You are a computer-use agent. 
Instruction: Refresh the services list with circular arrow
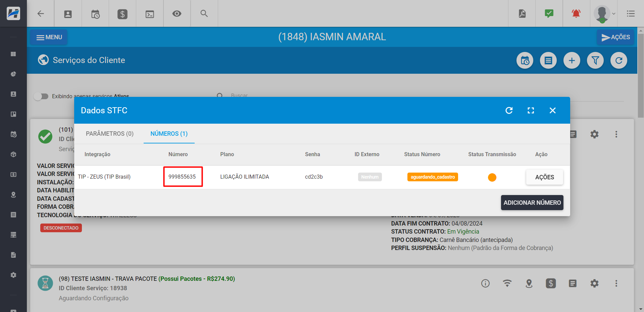pyautogui.click(x=619, y=61)
